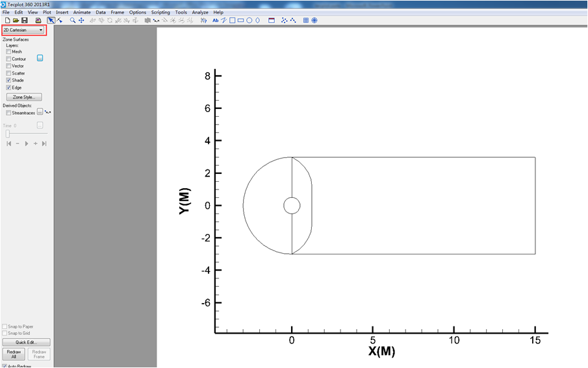588x368 pixels.
Task: Open the Plot menu
Action: tap(47, 12)
